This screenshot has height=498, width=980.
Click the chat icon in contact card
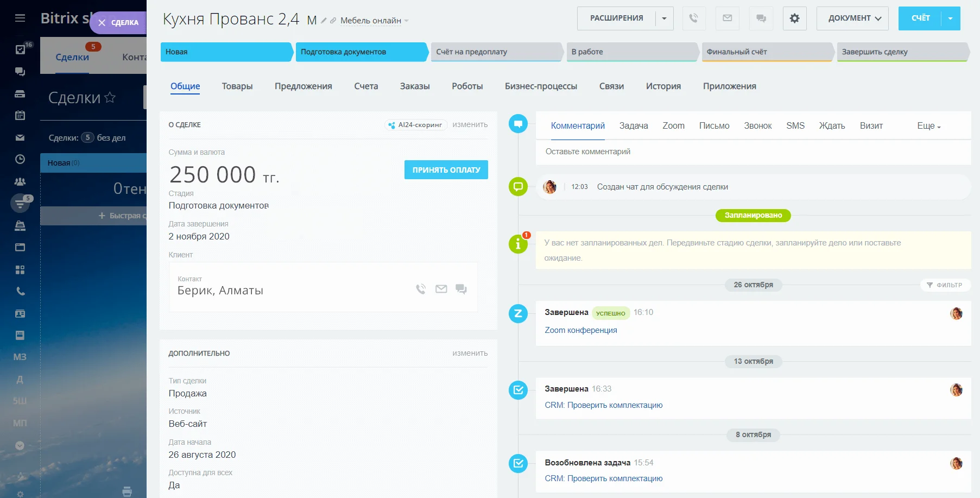(x=461, y=289)
